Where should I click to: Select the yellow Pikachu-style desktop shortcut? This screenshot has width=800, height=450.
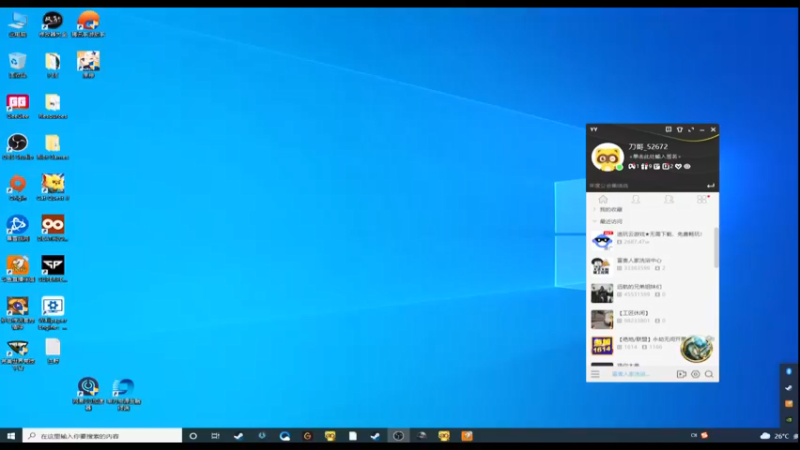pos(53,187)
